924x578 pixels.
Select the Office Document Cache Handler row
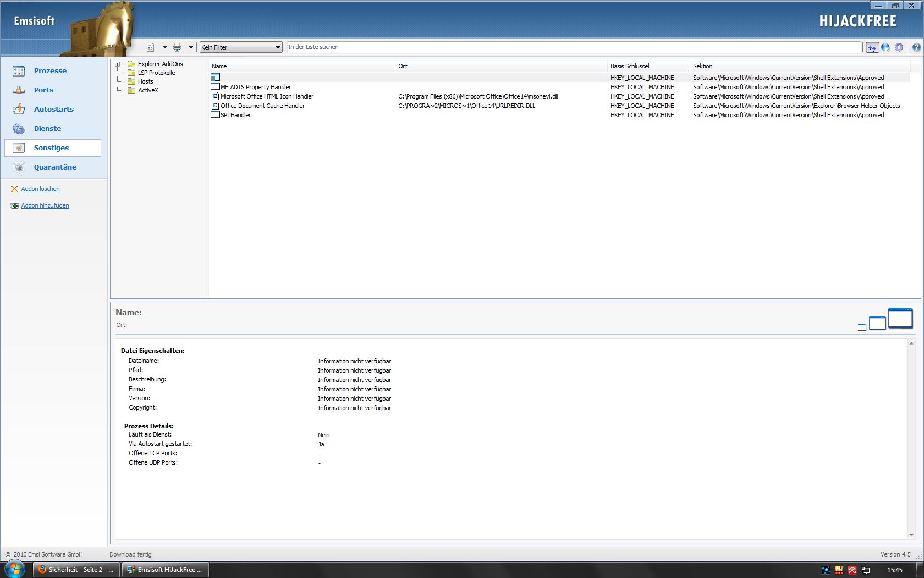click(x=560, y=106)
